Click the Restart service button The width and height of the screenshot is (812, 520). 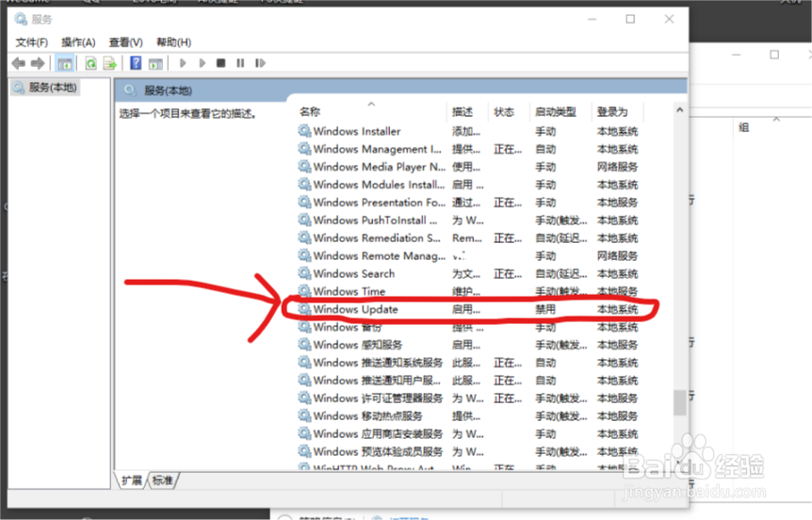click(260, 63)
